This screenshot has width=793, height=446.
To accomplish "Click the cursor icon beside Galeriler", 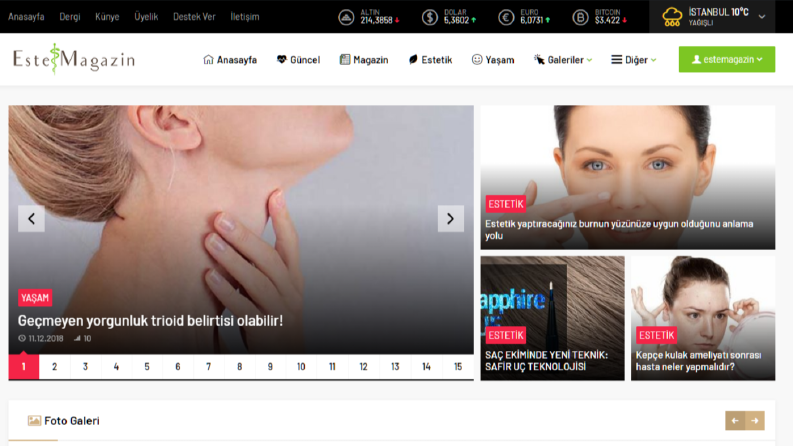I will coord(539,59).
